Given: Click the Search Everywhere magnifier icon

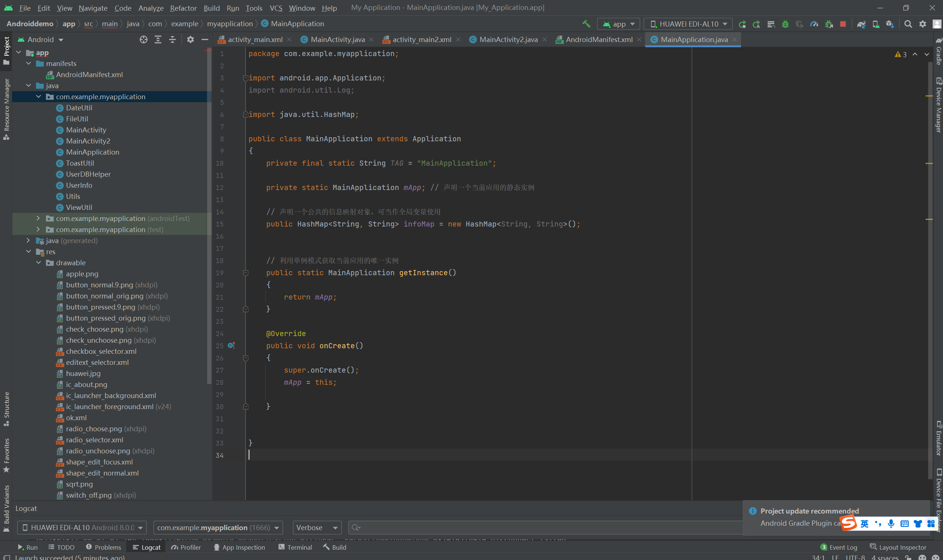Looking at the screenshot, I should pyautogui.click(x=908, y=24).
